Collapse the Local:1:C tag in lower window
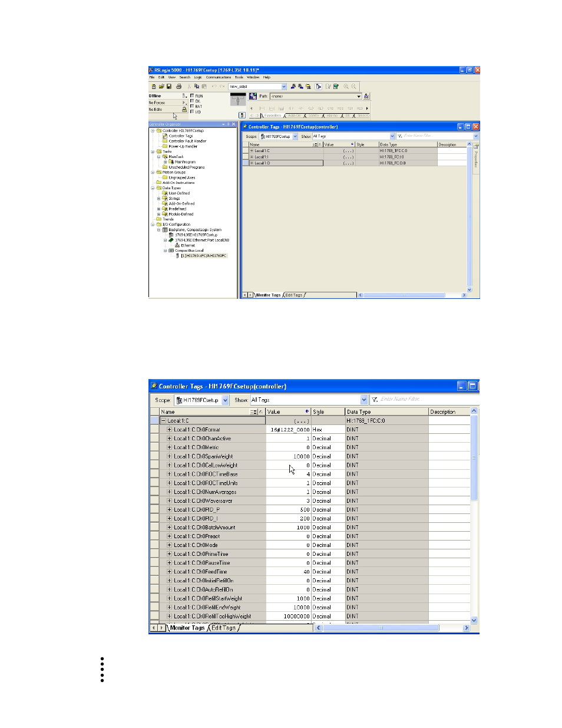Image resolution: width=562 pixels, height=728 pixels. 163,421
